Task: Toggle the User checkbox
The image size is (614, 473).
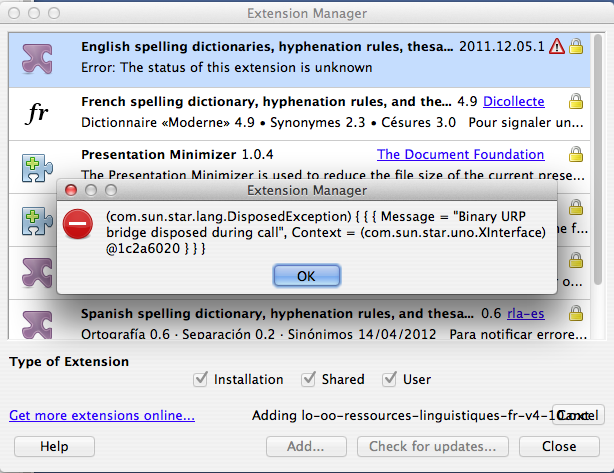Action: 392,379
